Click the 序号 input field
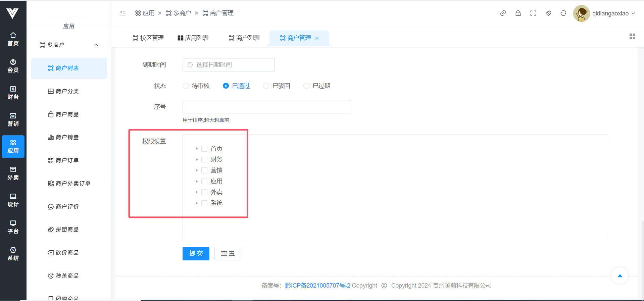644x301 pixels. pyautogui.click(x=266, y=107)
